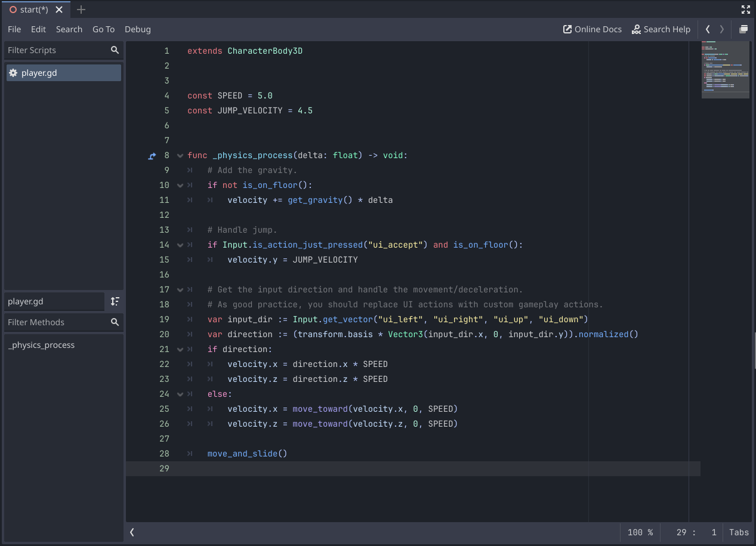Open the Online Docs
Image resolution: width=756 pixels, height=546 pixels.
pos(592,29)
